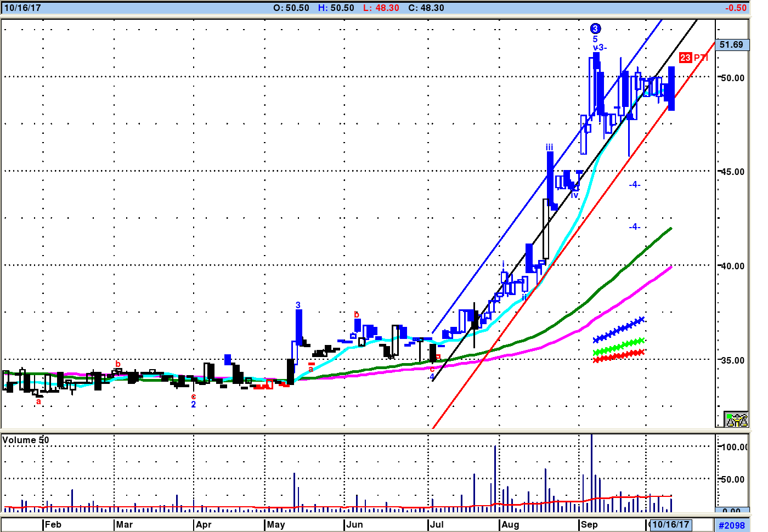Screen dimensions: 768x532
Task: Click the close price C: 48.30
Action: tap(426, 8)
